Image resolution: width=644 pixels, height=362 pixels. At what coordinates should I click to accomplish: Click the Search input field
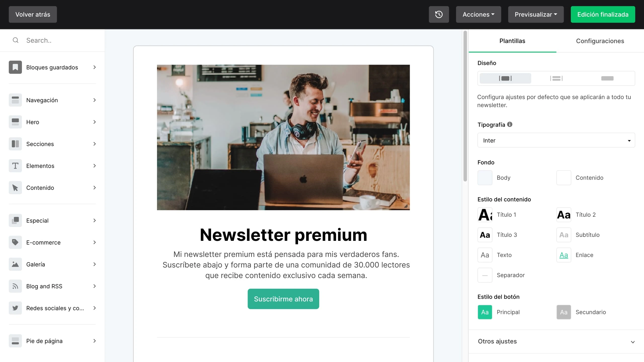pyautogui.click(x=52, y=40)
